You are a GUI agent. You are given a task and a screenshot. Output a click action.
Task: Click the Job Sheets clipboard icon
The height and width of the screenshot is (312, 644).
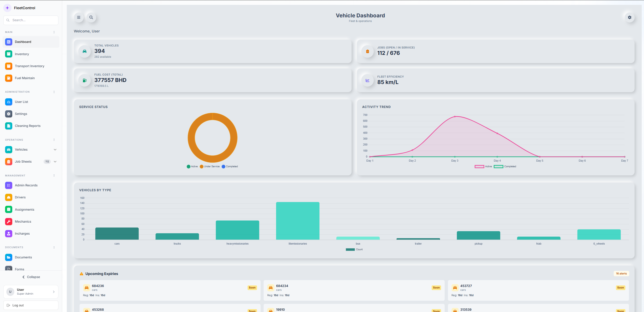pyautogui.click(x=9, y=162)
